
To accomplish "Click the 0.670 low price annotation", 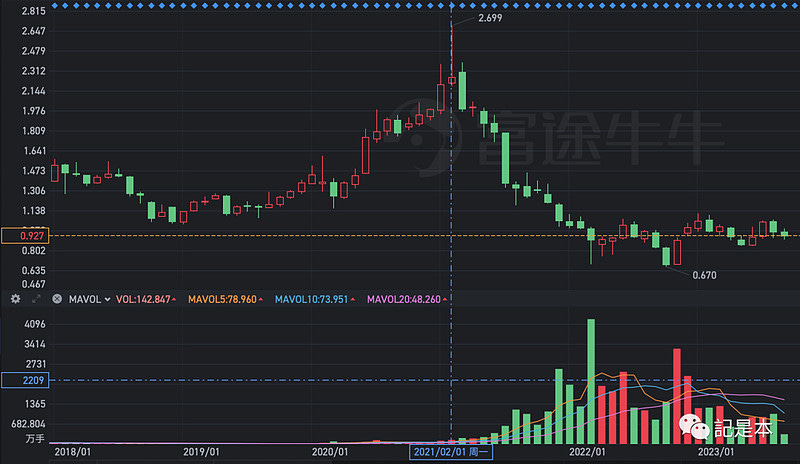I will [x=704, y=275].
